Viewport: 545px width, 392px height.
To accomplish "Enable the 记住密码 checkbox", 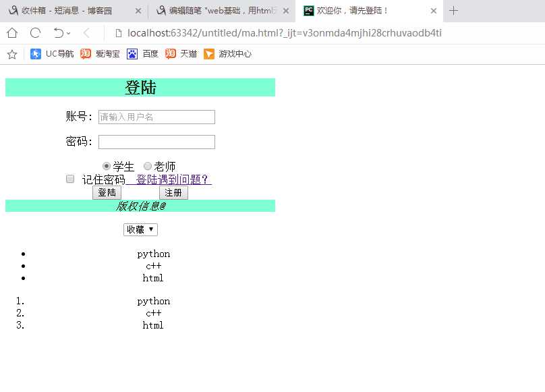I will pyautogui.click(x=70, y=178).
